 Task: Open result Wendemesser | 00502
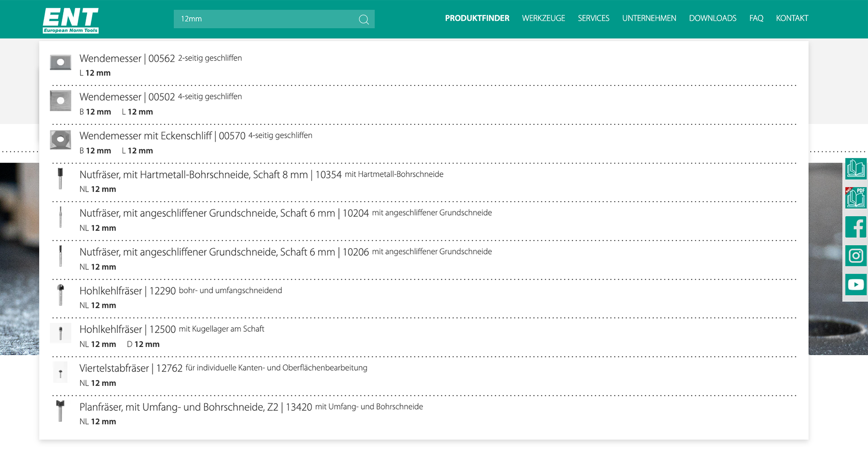pyautogui.click(x=127, y=97)
